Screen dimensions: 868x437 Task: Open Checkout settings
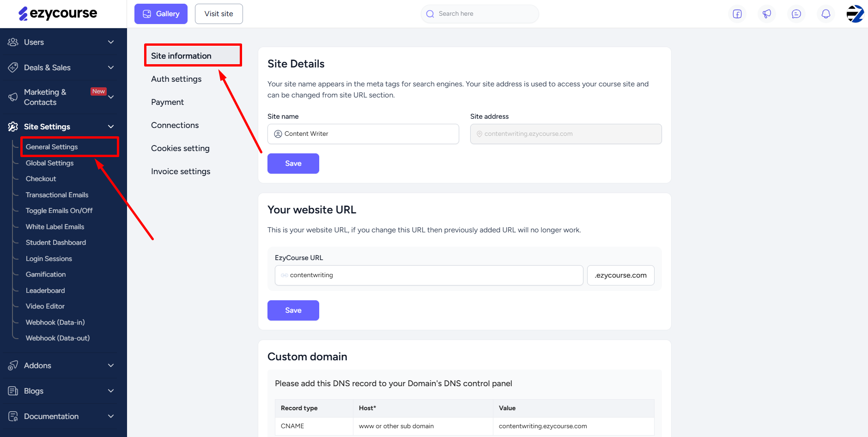(41, 179)
